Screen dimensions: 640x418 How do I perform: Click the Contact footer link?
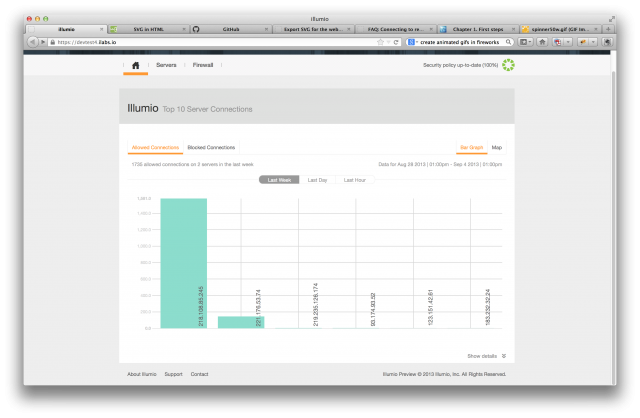click(199, 374)
